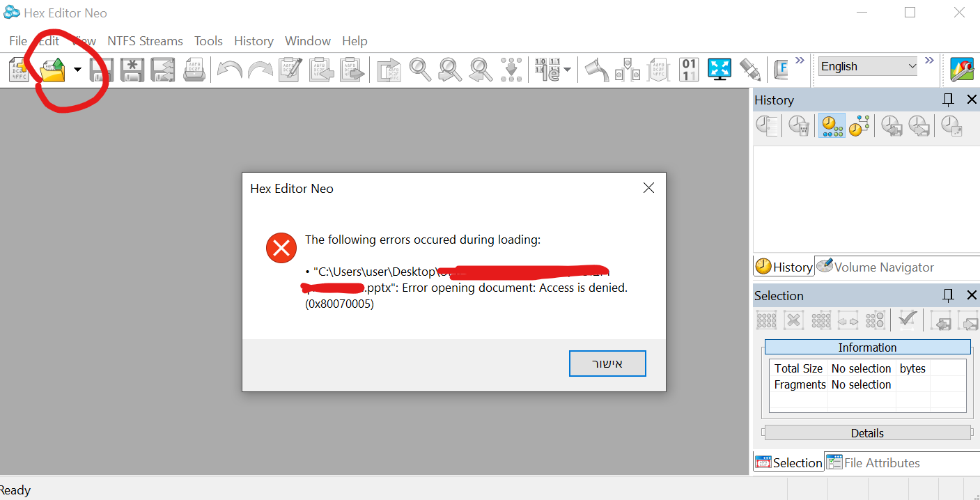Click the Ready status bar text
Viewport: 980px width, 500px height.
point(15,490)
